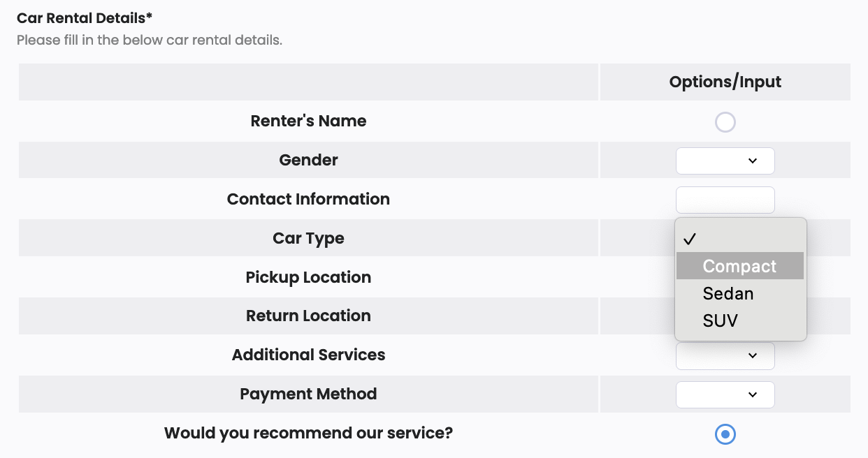The height and width of the screenshot is (458, 868).
Task: Expand the Additional Services dropdown
Action: [x=725, y=355]
